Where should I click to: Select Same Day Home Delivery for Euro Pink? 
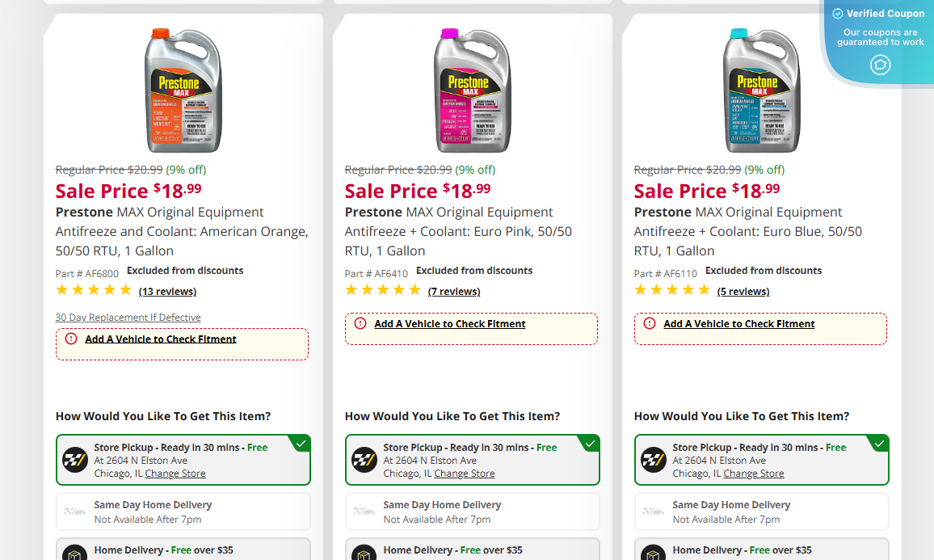[x=471, y=511]
